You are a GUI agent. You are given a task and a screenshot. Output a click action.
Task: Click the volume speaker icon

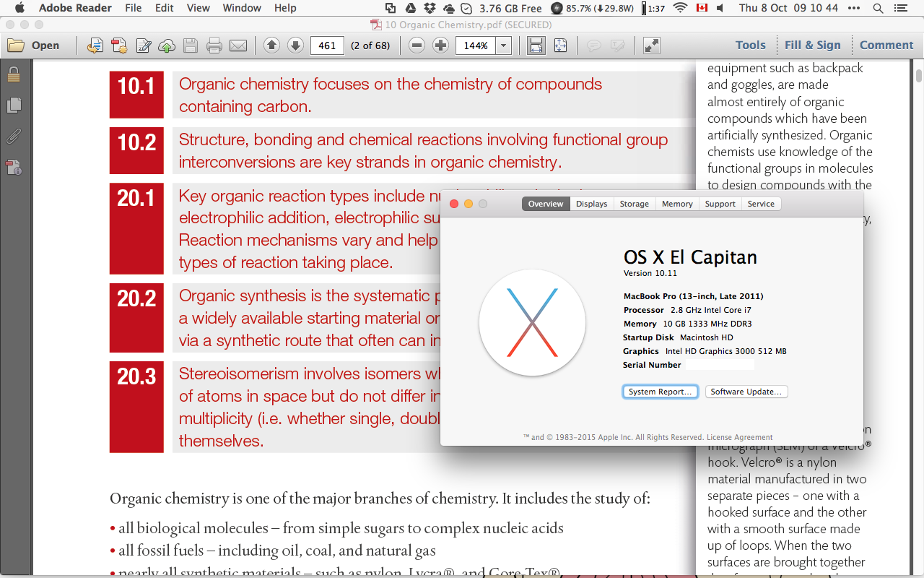(720, 8)
